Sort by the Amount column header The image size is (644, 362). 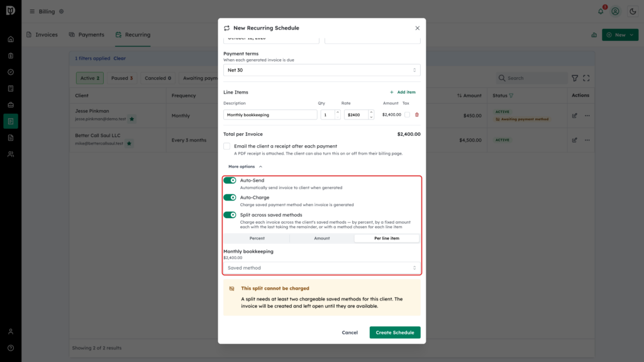469,96
